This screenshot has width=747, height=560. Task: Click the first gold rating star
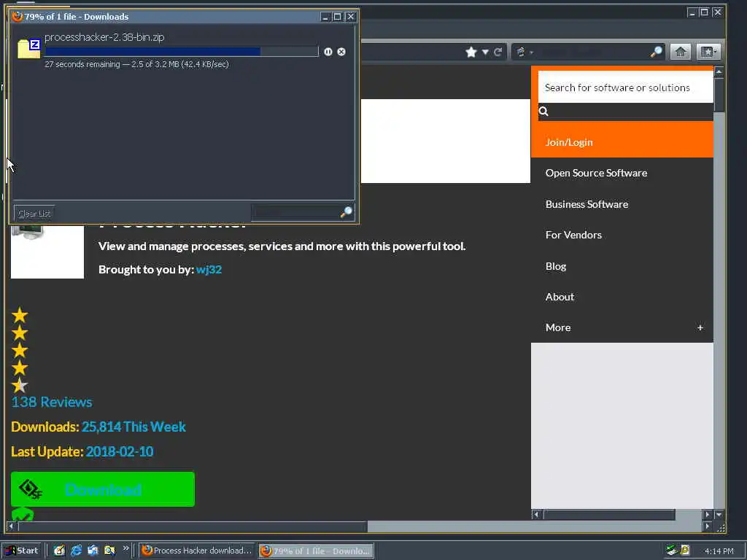point(20,315)
